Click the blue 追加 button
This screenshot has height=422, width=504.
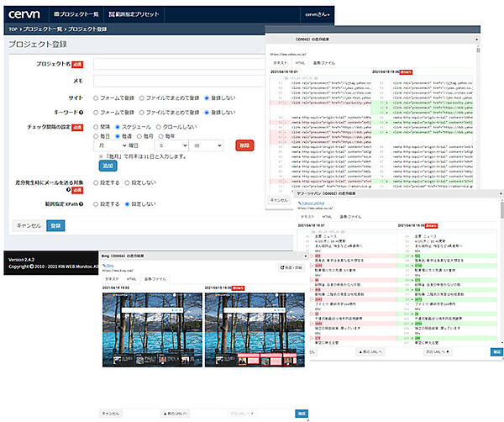[108, 166]
